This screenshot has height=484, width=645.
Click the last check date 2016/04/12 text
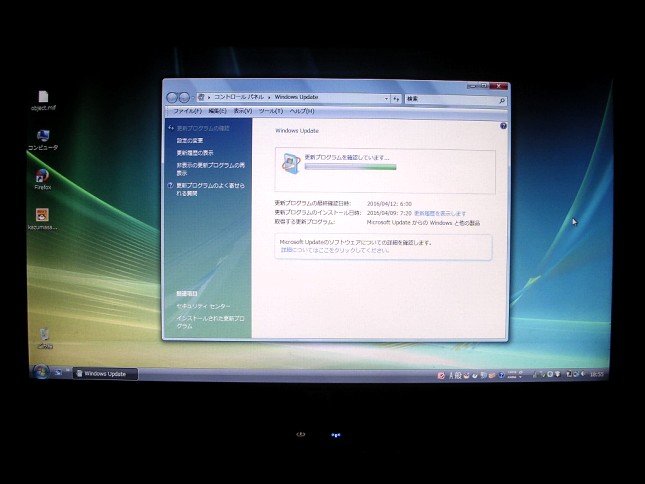coord(389,204)
